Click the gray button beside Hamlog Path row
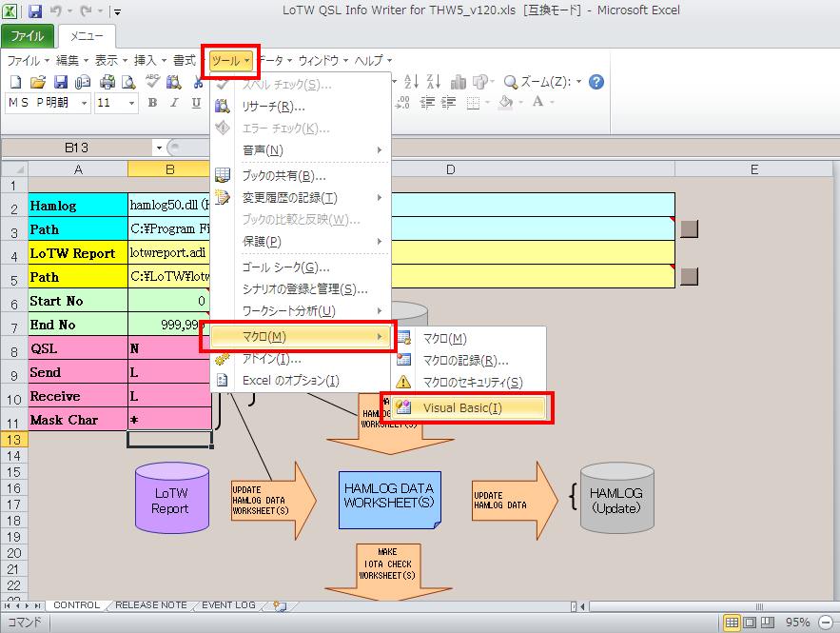 689,228
